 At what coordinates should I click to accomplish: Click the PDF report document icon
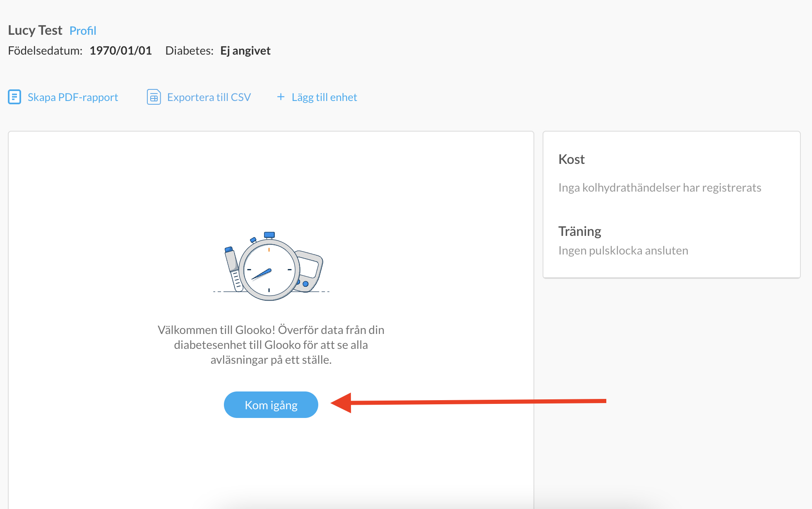point(14,97)
